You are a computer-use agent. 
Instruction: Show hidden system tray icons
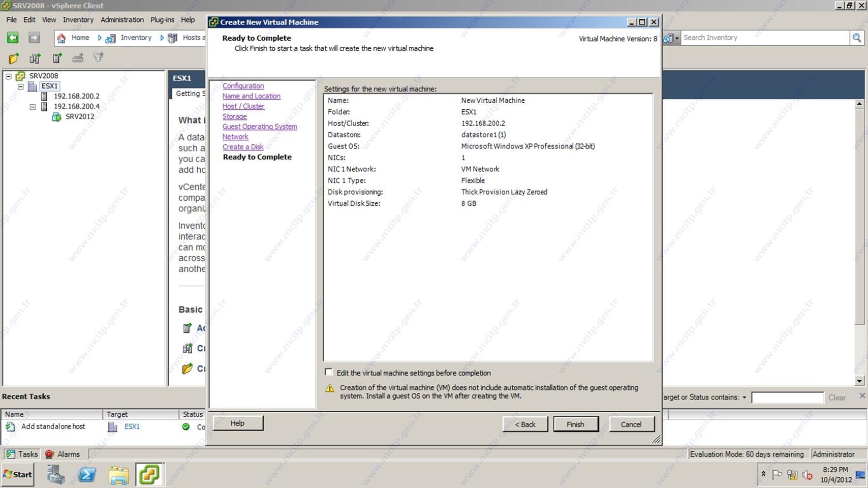[763, 474]
